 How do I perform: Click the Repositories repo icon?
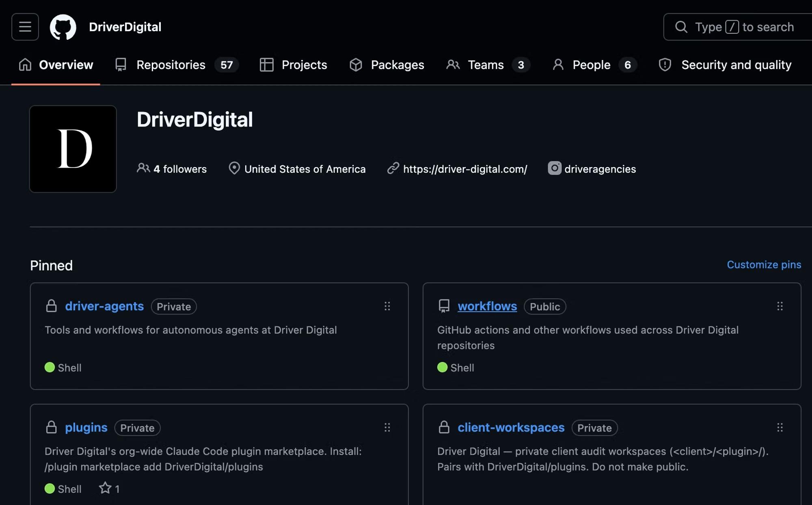click(x=121, y=64)
